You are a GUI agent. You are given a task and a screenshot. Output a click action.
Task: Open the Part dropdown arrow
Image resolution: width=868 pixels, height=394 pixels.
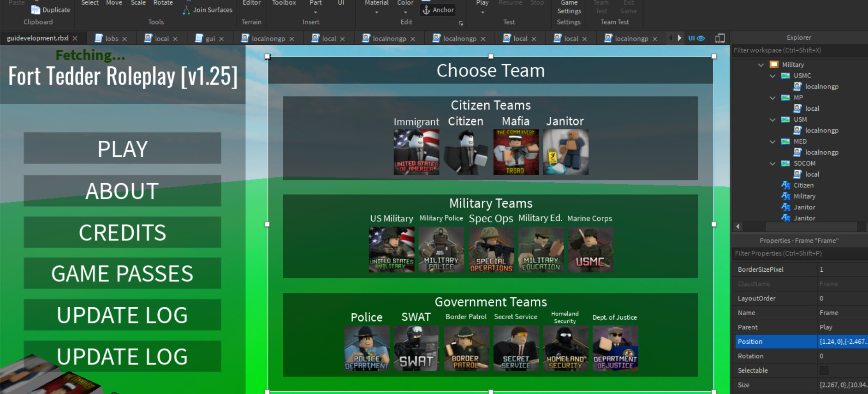tap(315, 12)
